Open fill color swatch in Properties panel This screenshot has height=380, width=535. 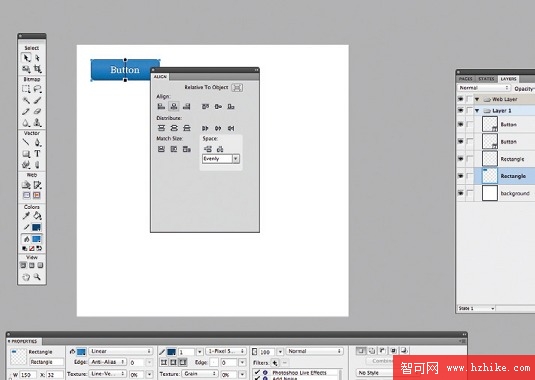(81, 352)
